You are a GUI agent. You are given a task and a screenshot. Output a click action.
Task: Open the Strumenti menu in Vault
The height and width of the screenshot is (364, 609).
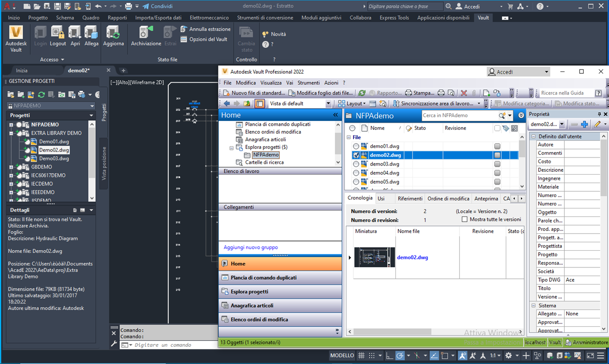coord(309,83)
